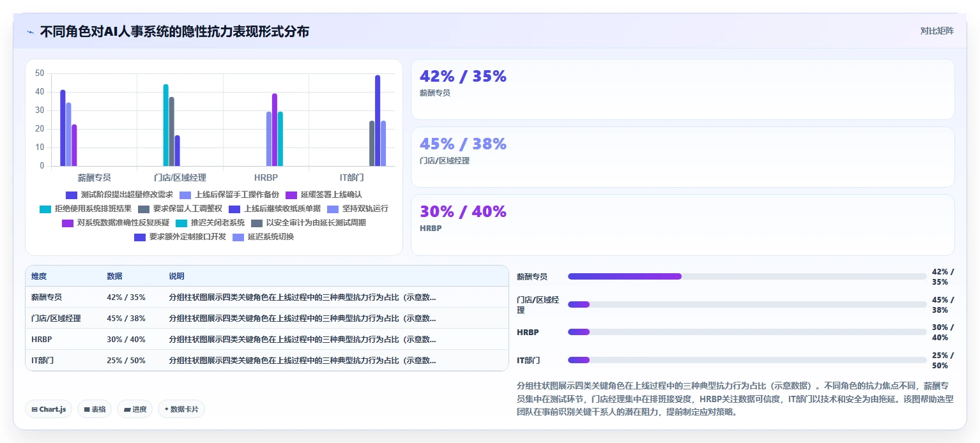Toggle legend item 对系统数据准确性反复质疑
980x443 pixels.
pos(116,223)
